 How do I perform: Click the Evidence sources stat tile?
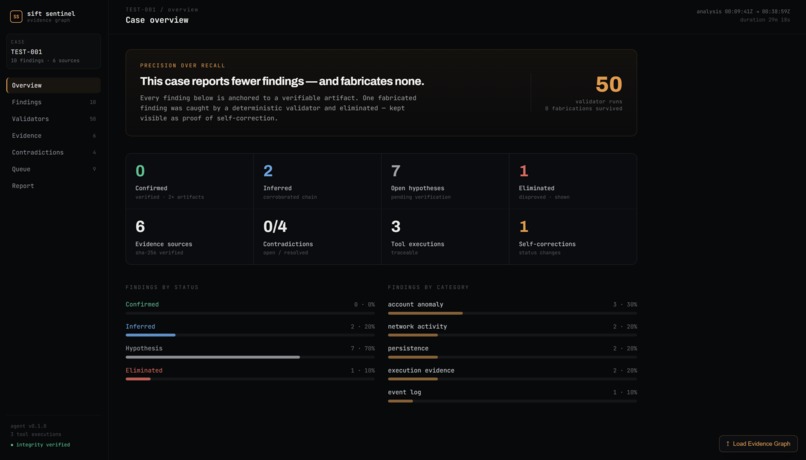coord(190,237)
